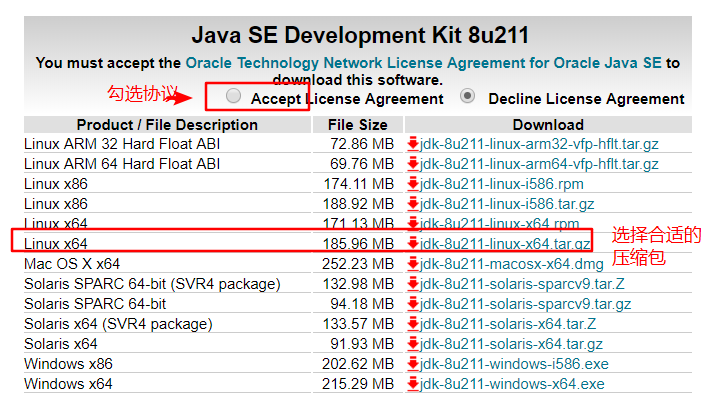Click download arrow icon for linux-x64.tar.gz
Screen dimensions: 712x404
point(413,243)
